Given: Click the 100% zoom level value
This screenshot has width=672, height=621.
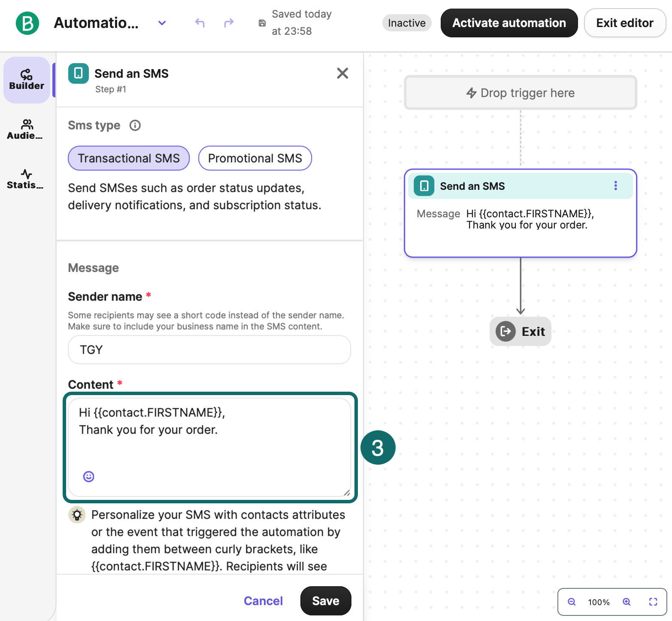Looking at the screenshot, I should pyautogui.click(x=599, y=602).
